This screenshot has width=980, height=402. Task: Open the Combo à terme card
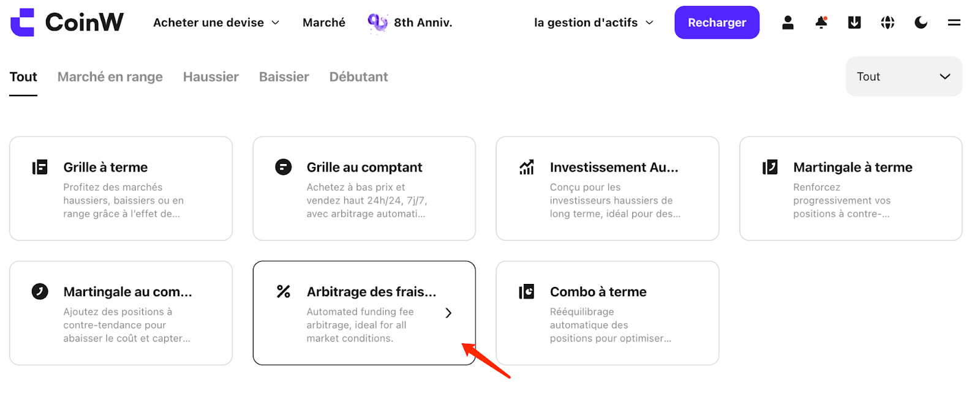[x=607, y=313]
